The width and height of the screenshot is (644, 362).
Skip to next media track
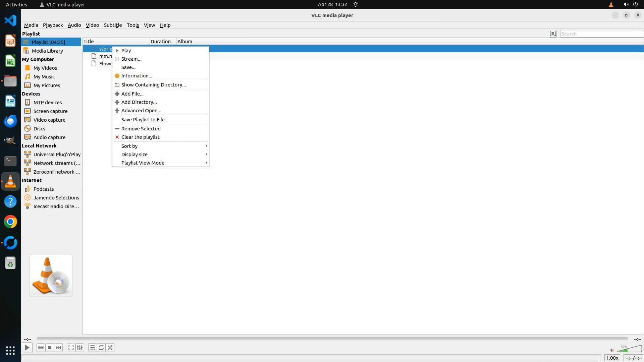pyautogui.click(x=58, y=348)
